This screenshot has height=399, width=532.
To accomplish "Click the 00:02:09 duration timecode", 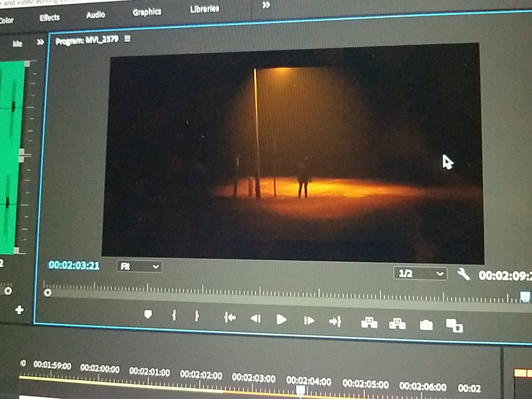I will [505, 276].
